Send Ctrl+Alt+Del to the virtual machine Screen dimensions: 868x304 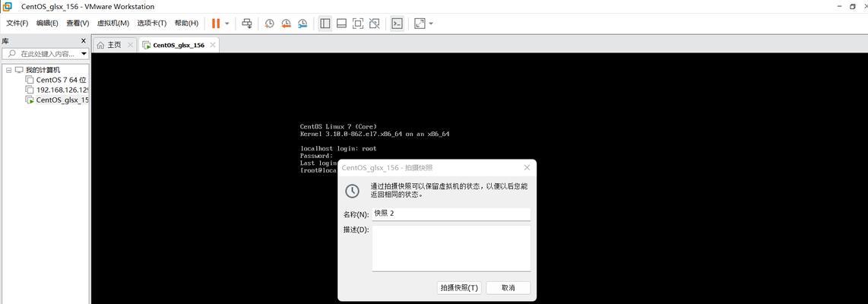[x=248, y=24]
